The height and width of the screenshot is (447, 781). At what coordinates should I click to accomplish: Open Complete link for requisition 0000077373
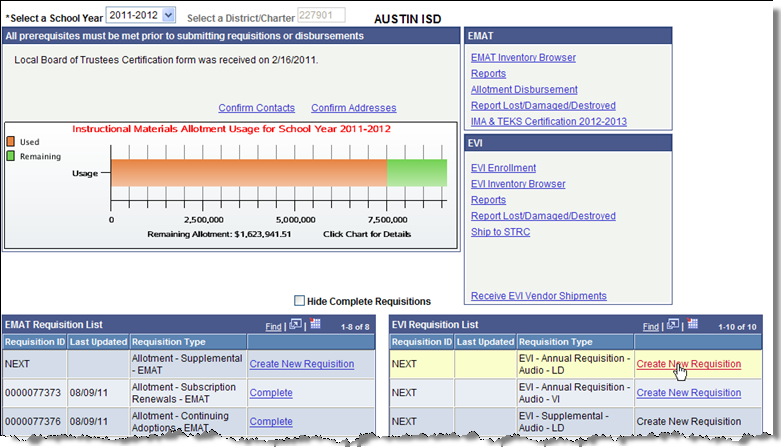tap(271, 393)
